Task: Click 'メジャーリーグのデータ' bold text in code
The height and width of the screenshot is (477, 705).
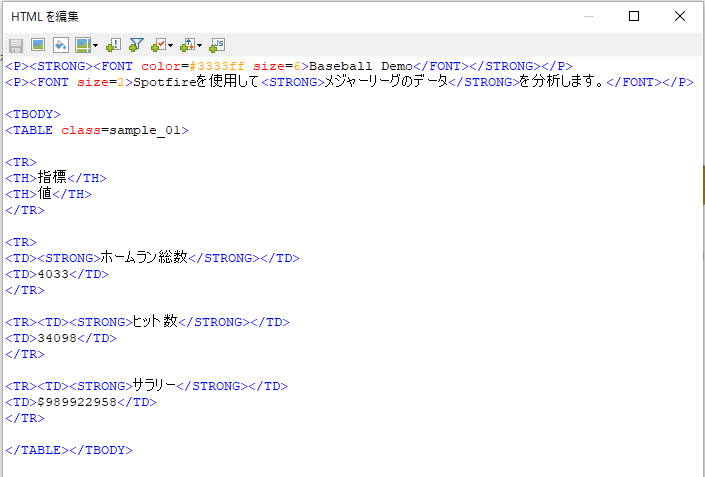Action: pos(386,81)
